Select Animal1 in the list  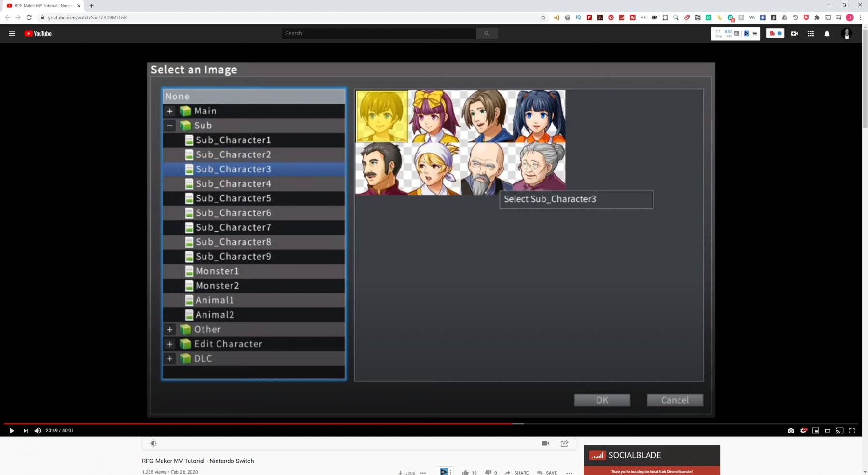tap(254, 300)
